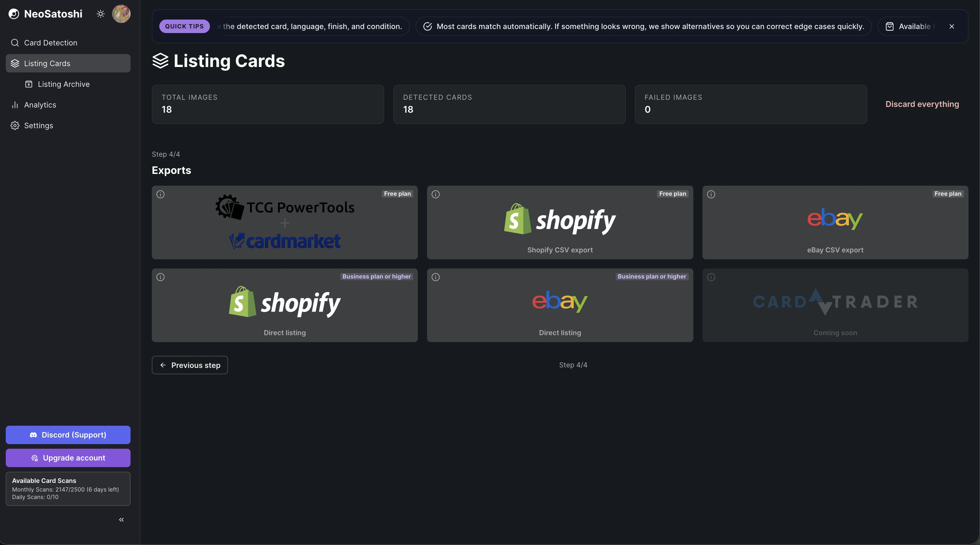
Task: Open the profile avatar picture
Action: [x=121, y=14]
